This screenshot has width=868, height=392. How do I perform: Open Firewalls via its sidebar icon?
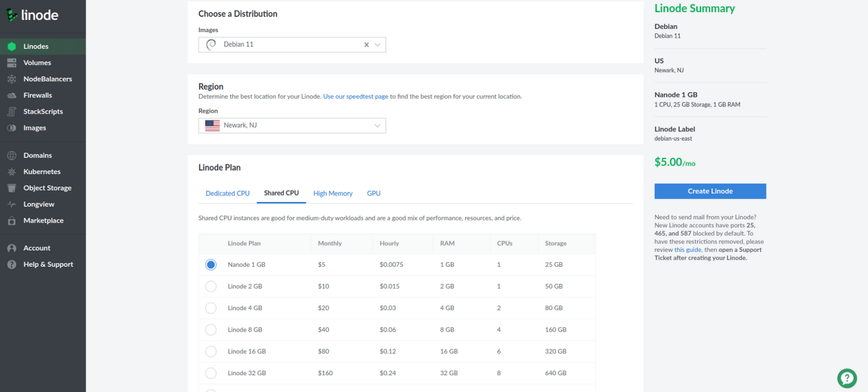tap(12, 96)
